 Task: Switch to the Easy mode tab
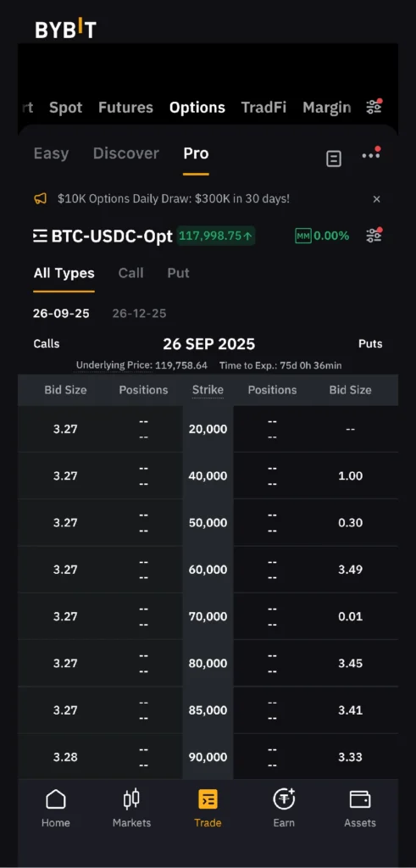pos(51,153)
